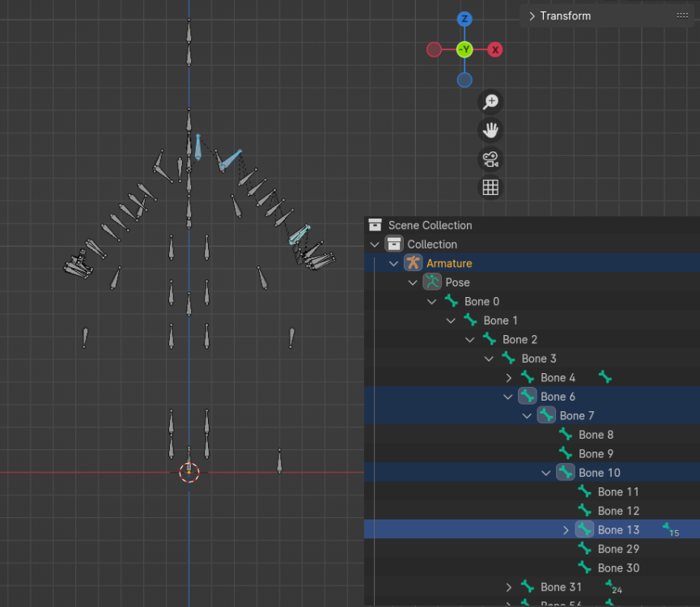Click the camera view icon in the viewport sidebar
Screen dimensions: 700x607
(x=490, y=159)
